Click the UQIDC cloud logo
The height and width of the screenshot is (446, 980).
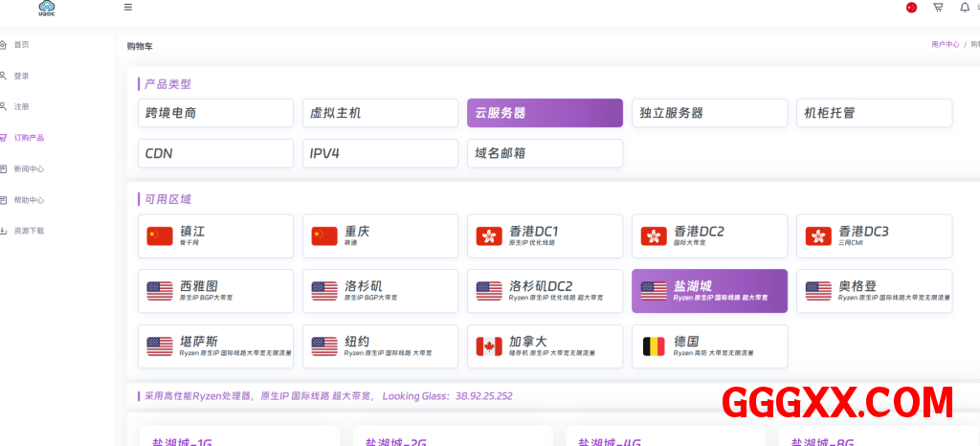(48, 8)
